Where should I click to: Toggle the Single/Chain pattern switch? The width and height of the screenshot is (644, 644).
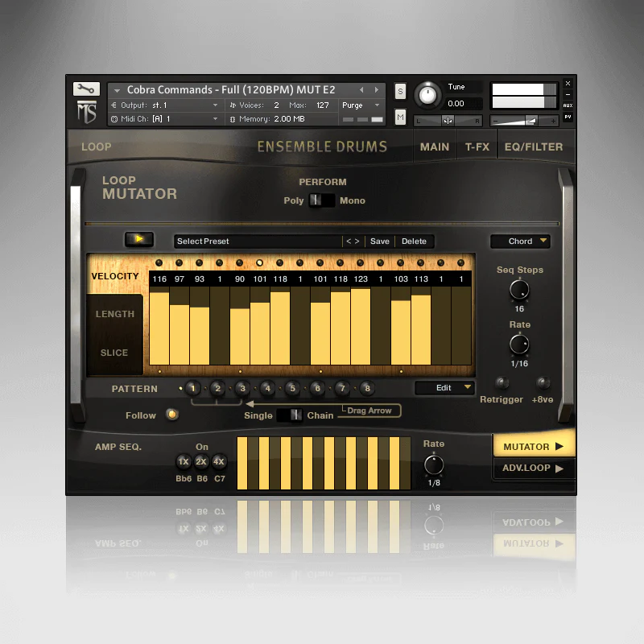click(289, 415)
